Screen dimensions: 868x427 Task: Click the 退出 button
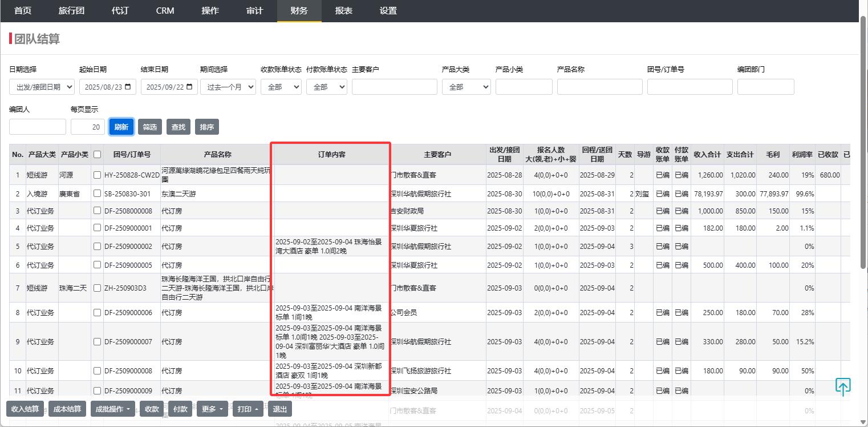[279, 409]
